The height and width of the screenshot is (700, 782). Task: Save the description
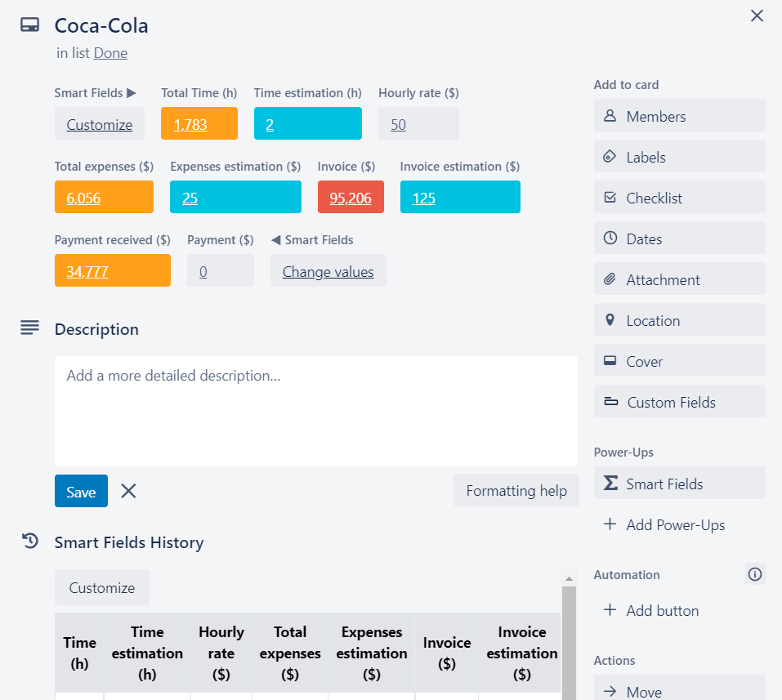click(x=81, y=492)
